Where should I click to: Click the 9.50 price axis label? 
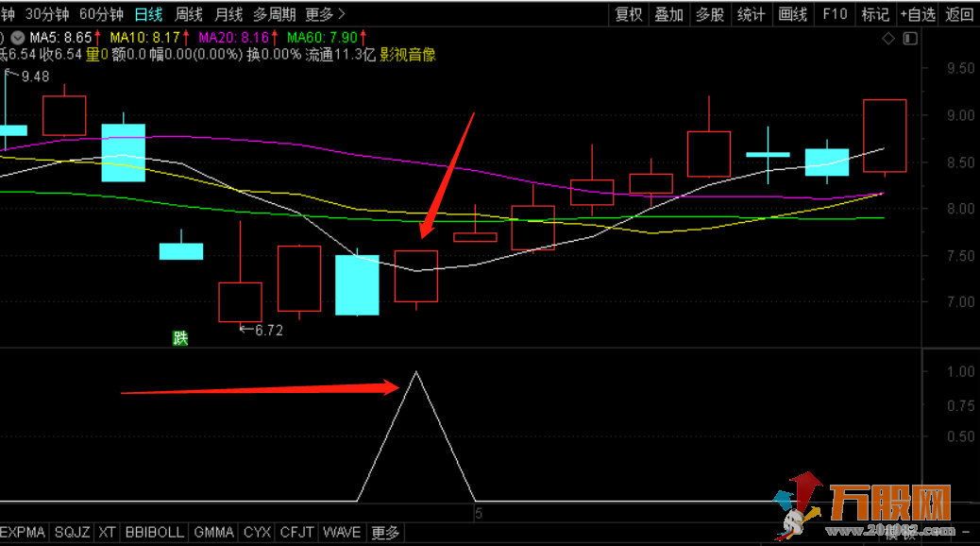(x=960, y=68)
